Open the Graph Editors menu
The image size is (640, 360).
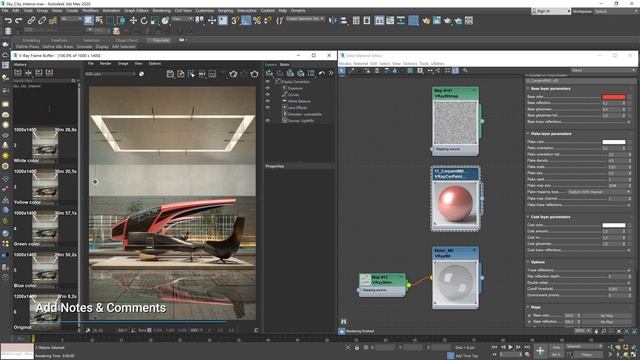point(136,11)
